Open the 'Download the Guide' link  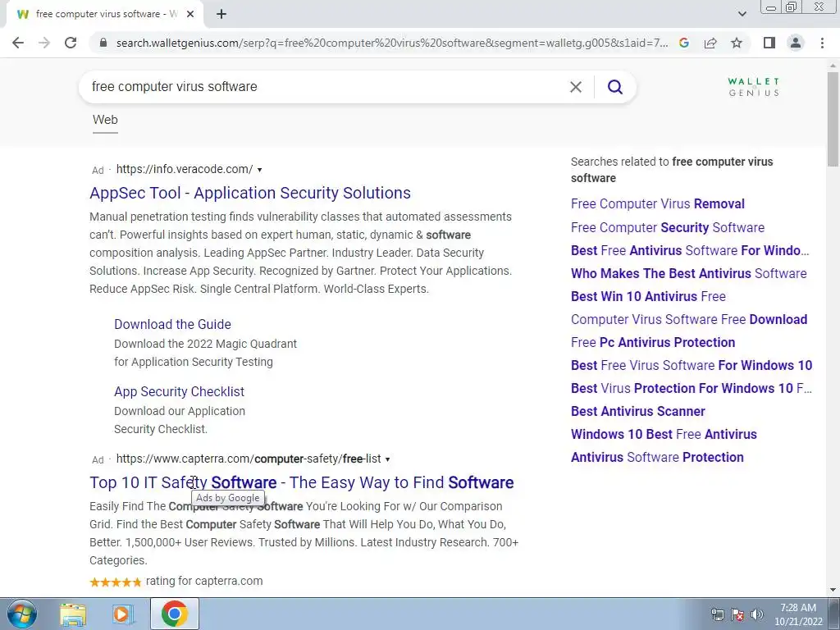(x=172, y=325)
